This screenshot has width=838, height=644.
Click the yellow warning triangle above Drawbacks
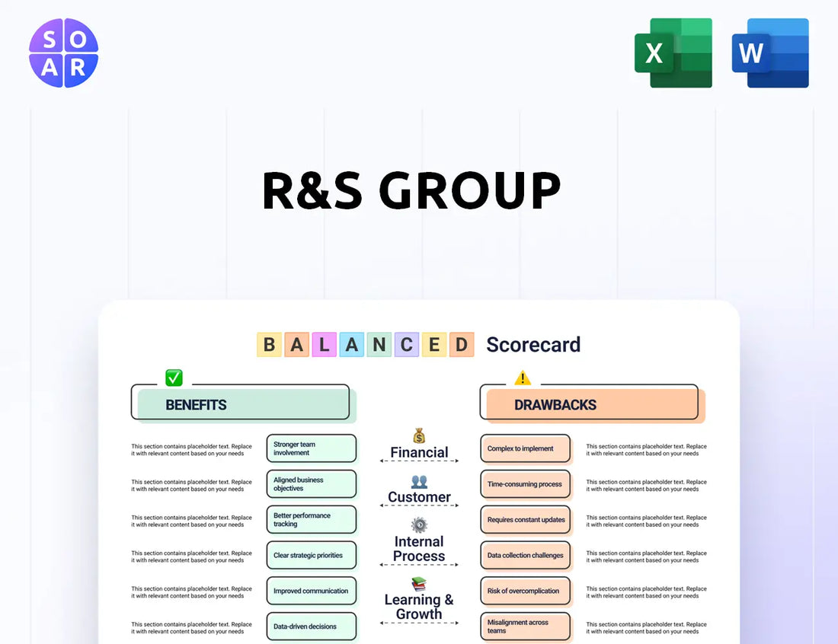(523, 378)
